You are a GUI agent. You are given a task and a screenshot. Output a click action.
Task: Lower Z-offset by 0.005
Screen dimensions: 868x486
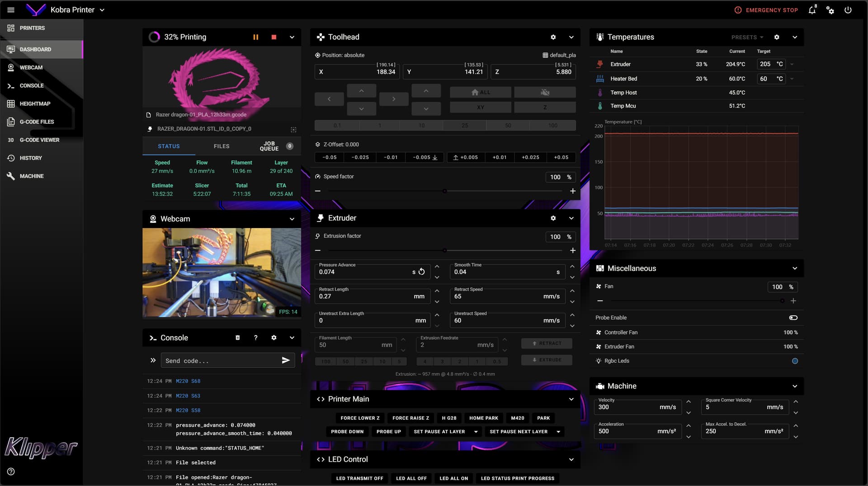click(425, 157)
